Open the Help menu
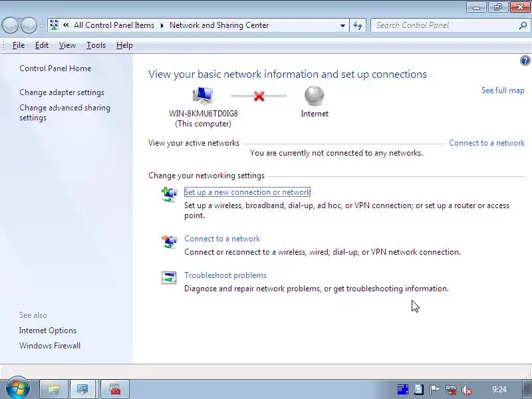This screenshot has height=399, width=532. [x=124, y=45]
